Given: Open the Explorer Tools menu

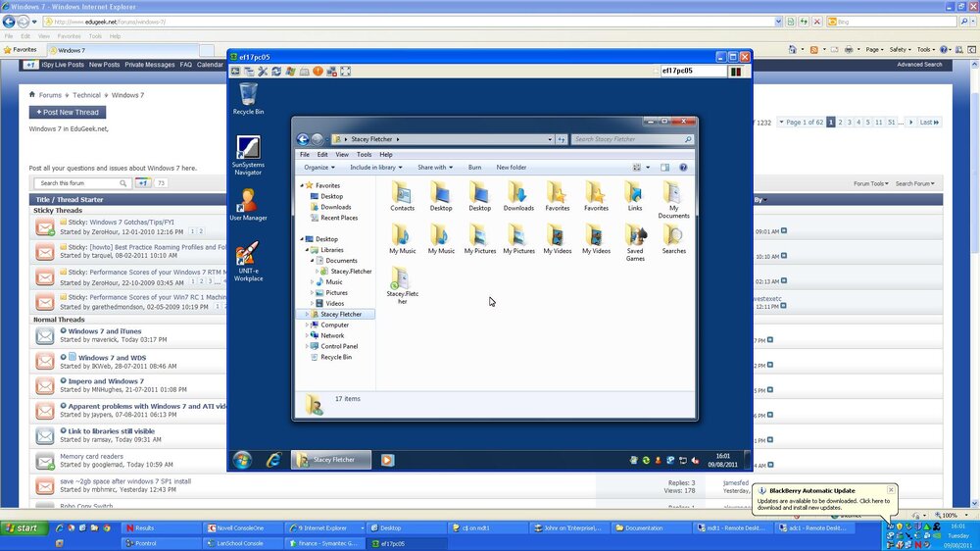Looking at the screenshot, I should tap(364, 155).
